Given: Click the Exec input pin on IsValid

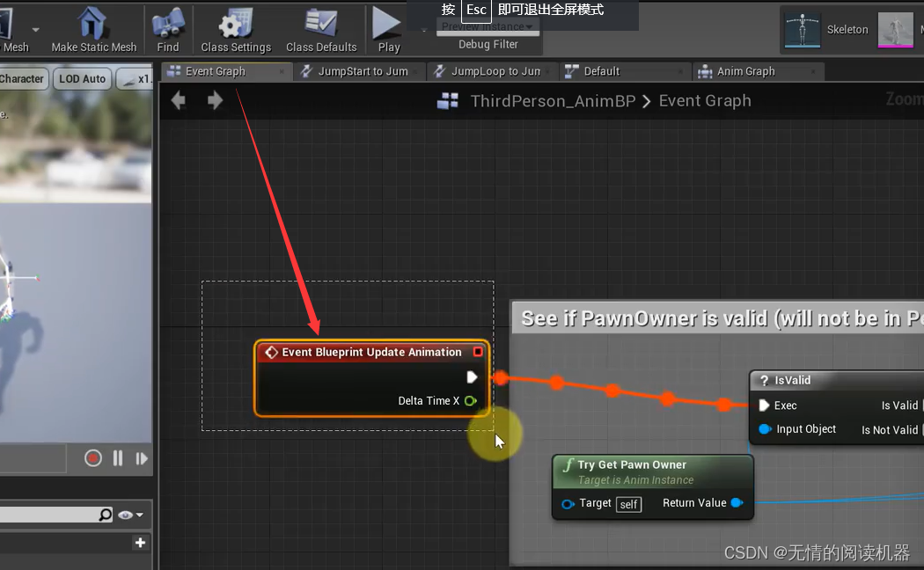Looking at the screenshot, I should point(765,406).
